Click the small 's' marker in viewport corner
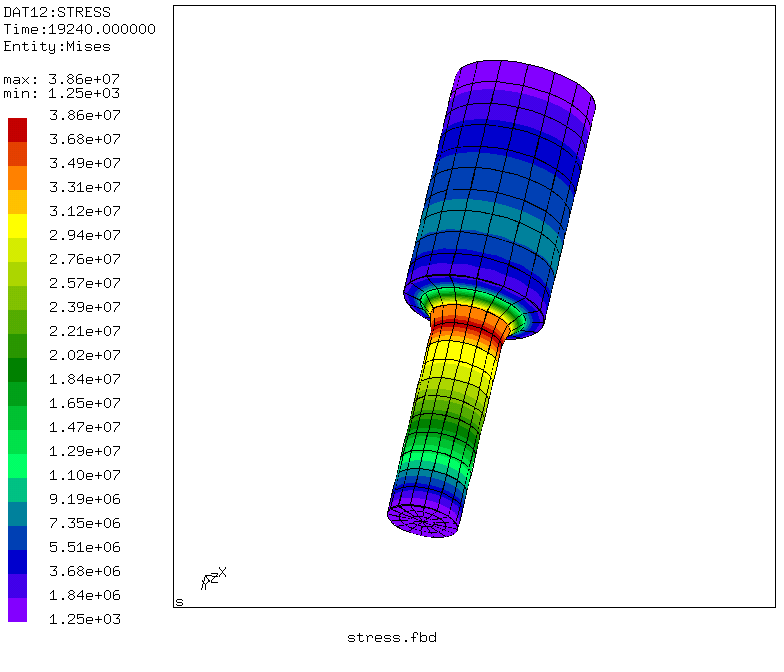The height and width of the screenshot is (672, 784). click(x=180, y=602)
